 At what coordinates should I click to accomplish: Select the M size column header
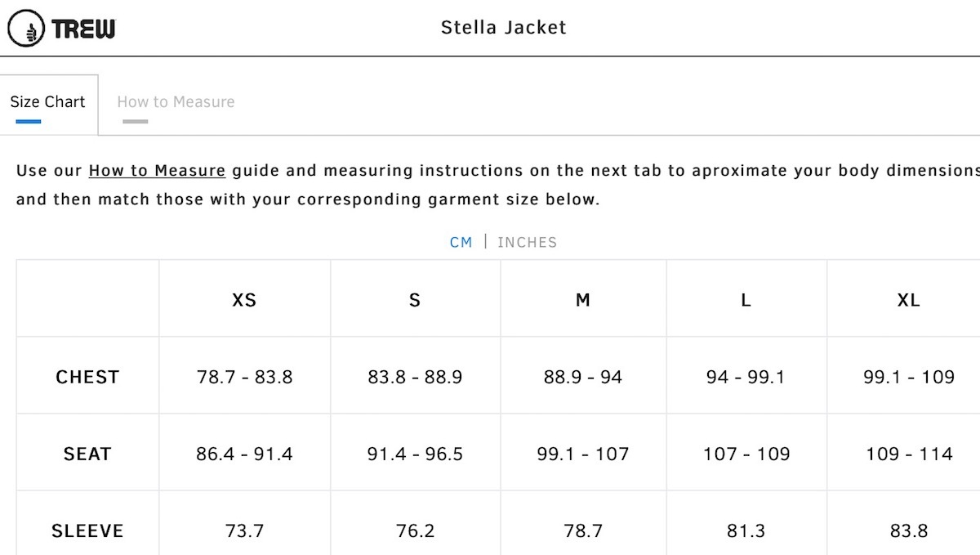coord(583,300)
